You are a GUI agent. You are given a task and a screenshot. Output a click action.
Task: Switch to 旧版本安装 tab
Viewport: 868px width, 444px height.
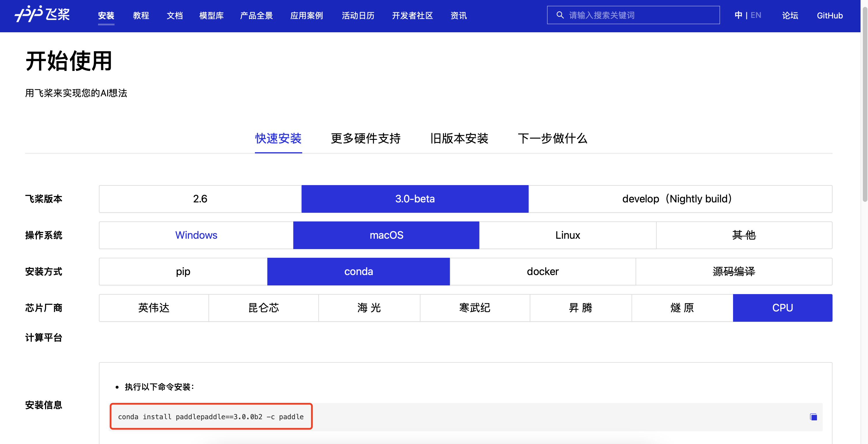coord(459,138)
